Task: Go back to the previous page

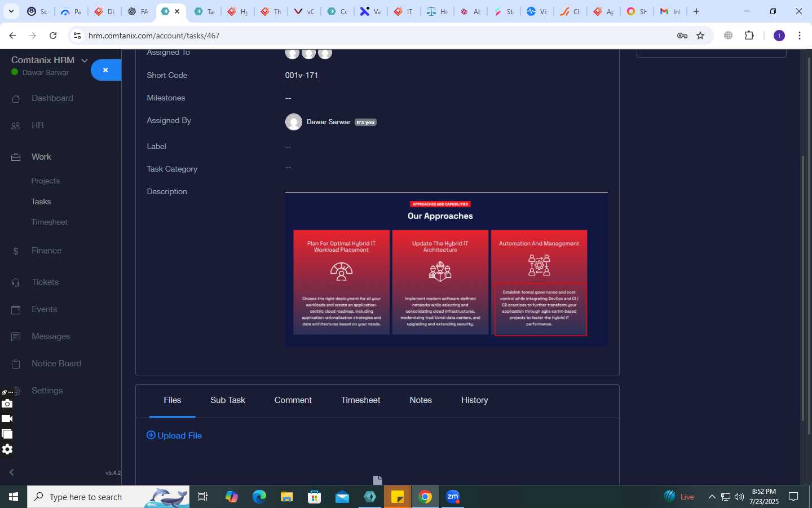Action: (12, 36)
